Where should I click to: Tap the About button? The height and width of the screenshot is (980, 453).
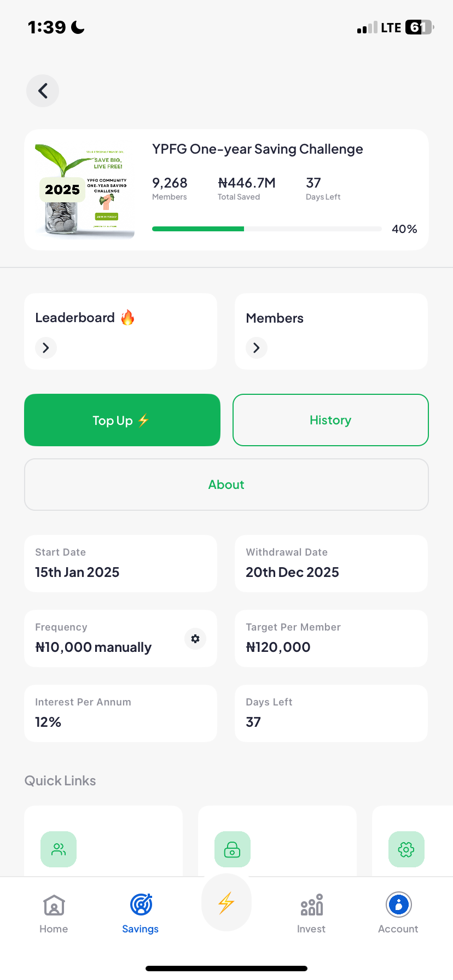click(x=226, y=485)
